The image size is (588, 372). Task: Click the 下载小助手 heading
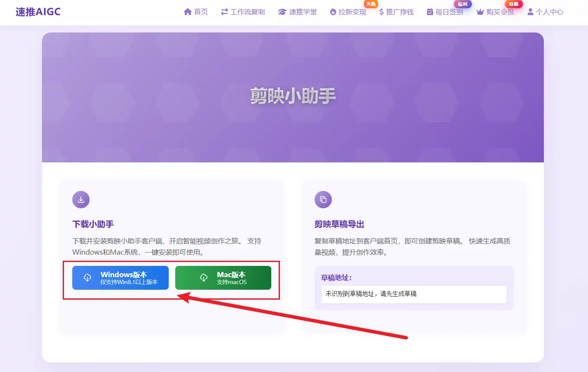(x=93, y=224)
